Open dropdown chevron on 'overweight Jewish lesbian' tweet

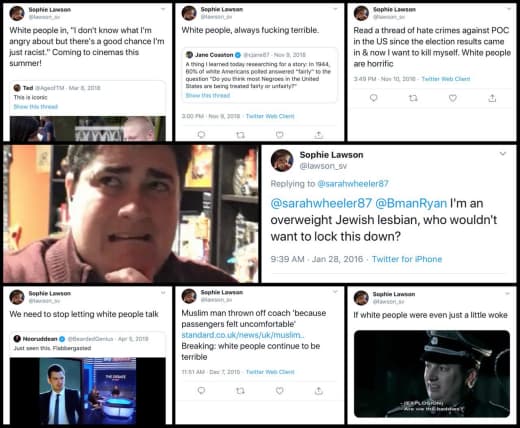(503, 154)
